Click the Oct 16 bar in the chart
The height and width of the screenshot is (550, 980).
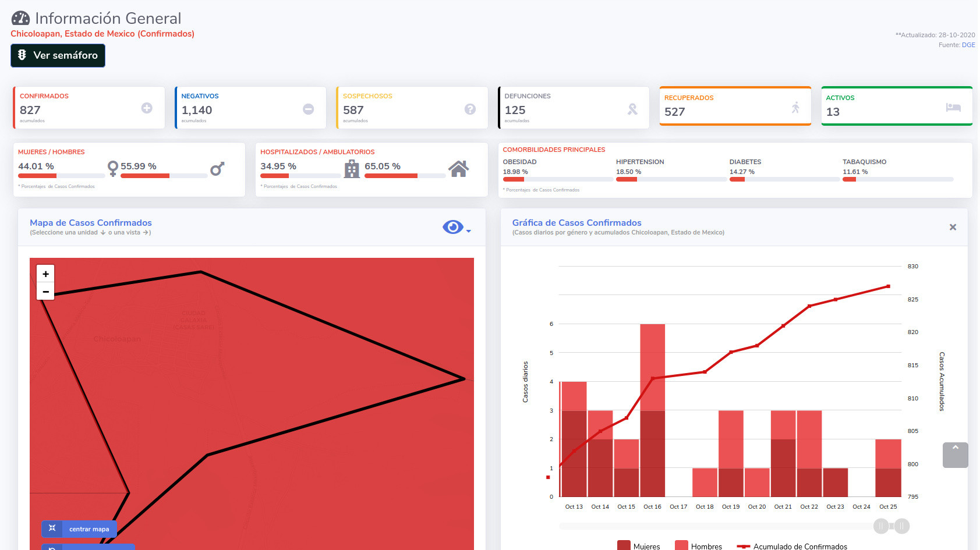coord(652,410)
